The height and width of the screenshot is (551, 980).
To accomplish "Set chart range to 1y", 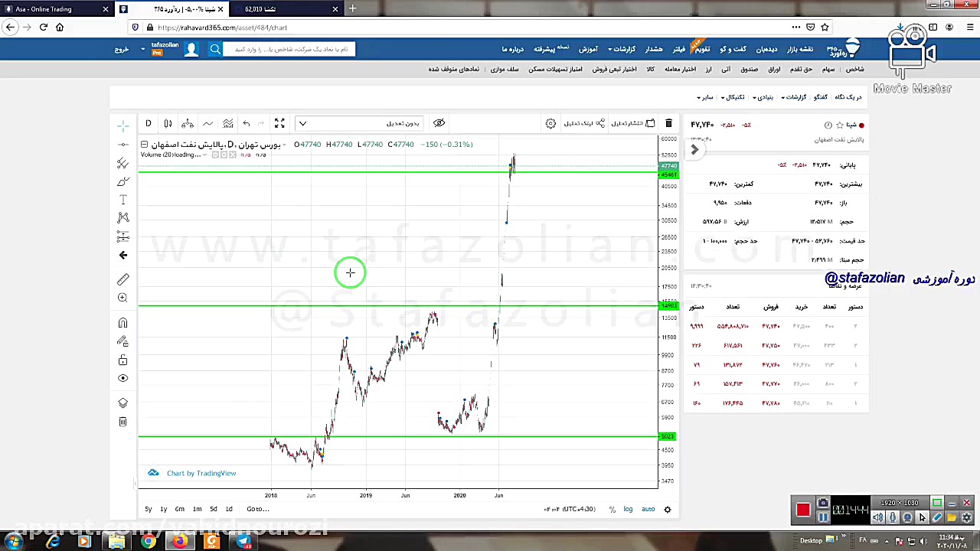I will click(x=163, y=509).
